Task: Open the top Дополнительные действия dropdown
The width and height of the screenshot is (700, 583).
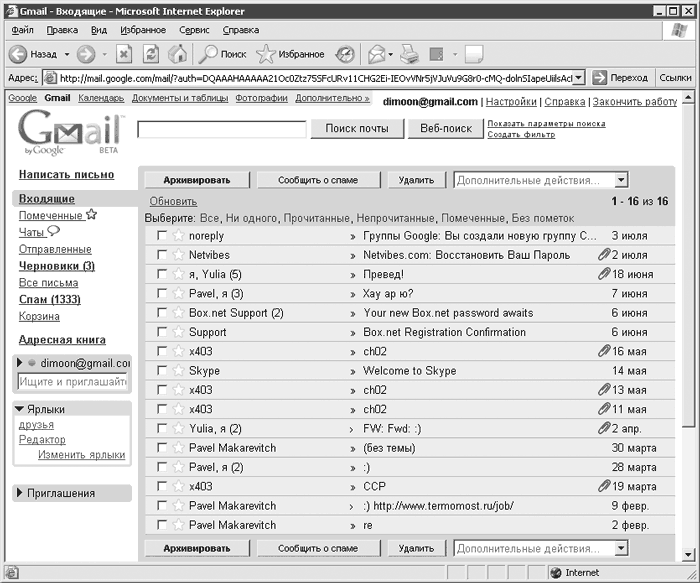Action: 621,181
